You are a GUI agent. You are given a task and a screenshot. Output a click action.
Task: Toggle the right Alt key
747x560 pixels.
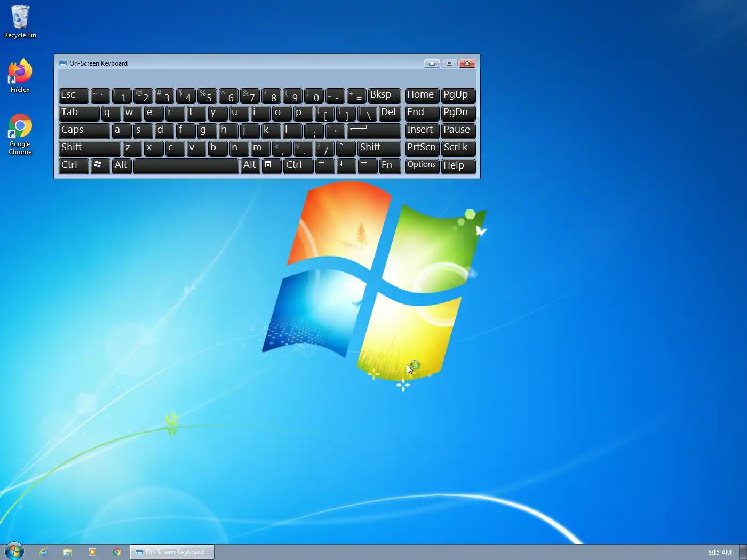pyautogui.click(x=250, y=166)
